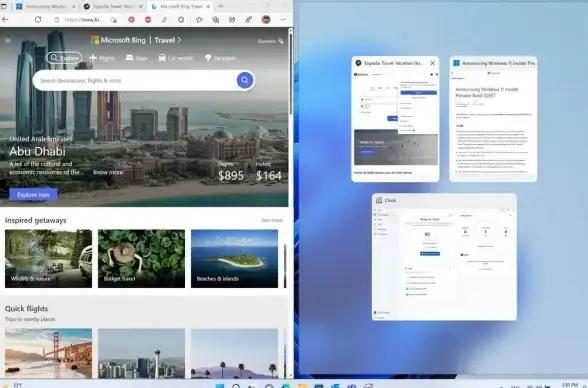This screenshot has width=588, height=388.
Task: Open a new tab with plus button
Action: (x=220, y=6)
